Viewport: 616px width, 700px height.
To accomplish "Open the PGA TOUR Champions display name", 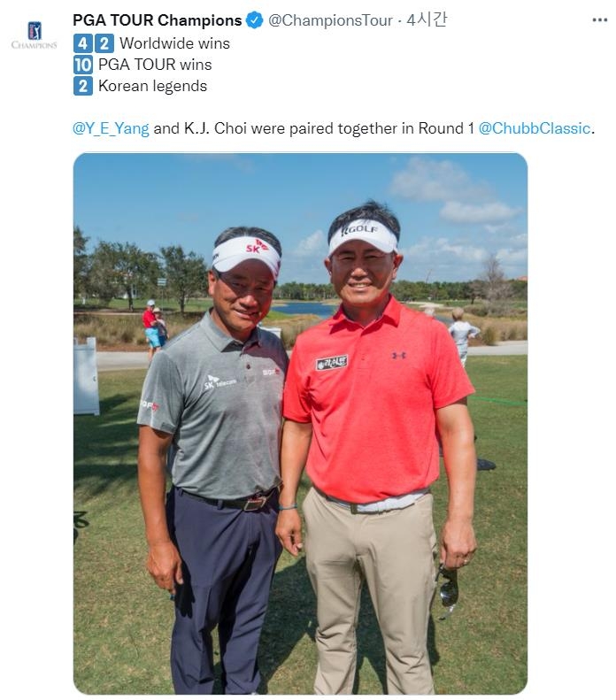I will 158,20.
